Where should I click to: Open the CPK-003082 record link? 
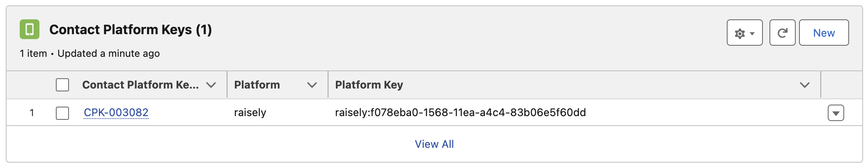coord(116,112)
